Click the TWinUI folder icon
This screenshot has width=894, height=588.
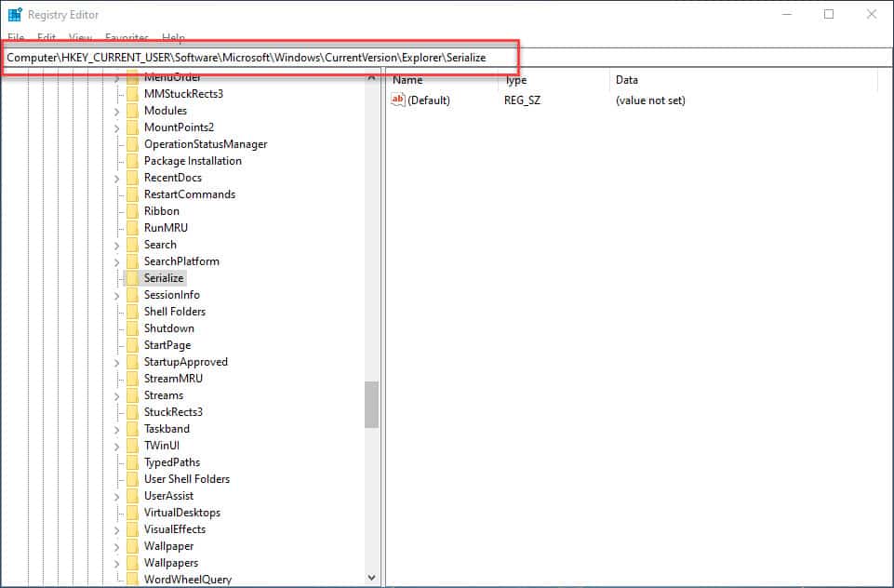point(132,446)
